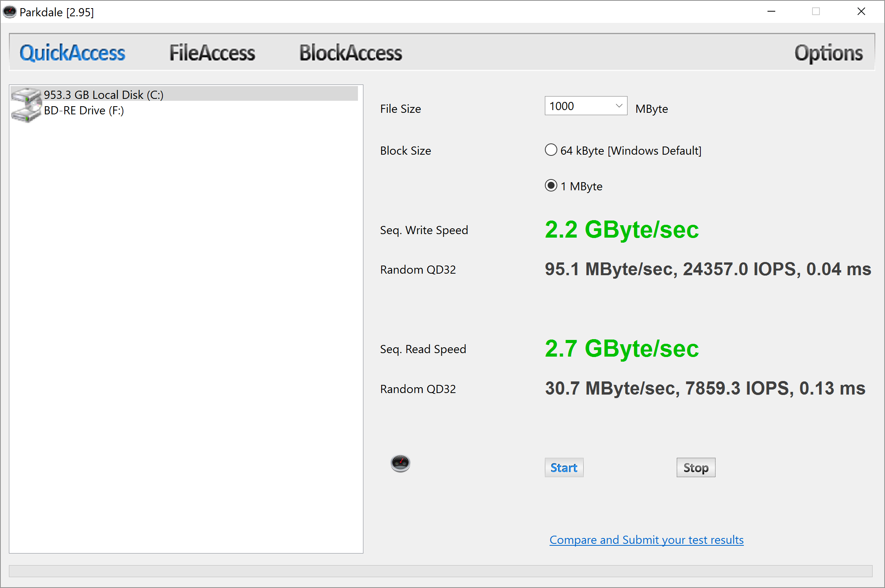Open Compare and Submit your test results link
Viewport: 885px width, 588px height.
(x=646, y=540)
